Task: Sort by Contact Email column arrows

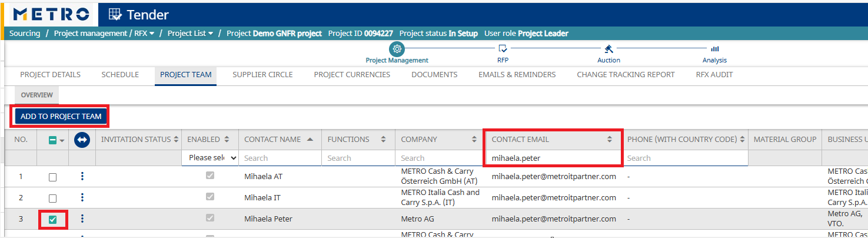Action: 610,140
